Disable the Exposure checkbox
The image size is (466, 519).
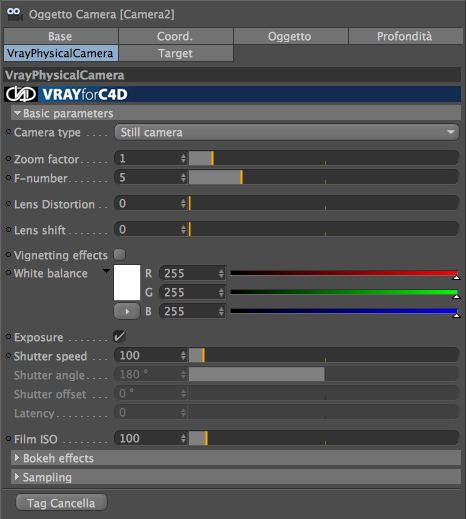tap(119, 336)
